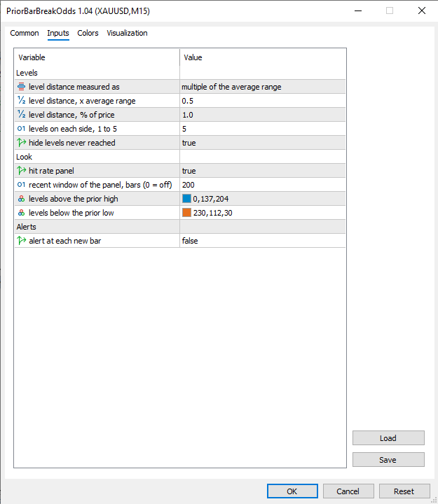Image resolution: width=438 pixels, height=504 pixels.
Task: Click the ½ icon beside level distance, % of price
Action: point(21,114)
